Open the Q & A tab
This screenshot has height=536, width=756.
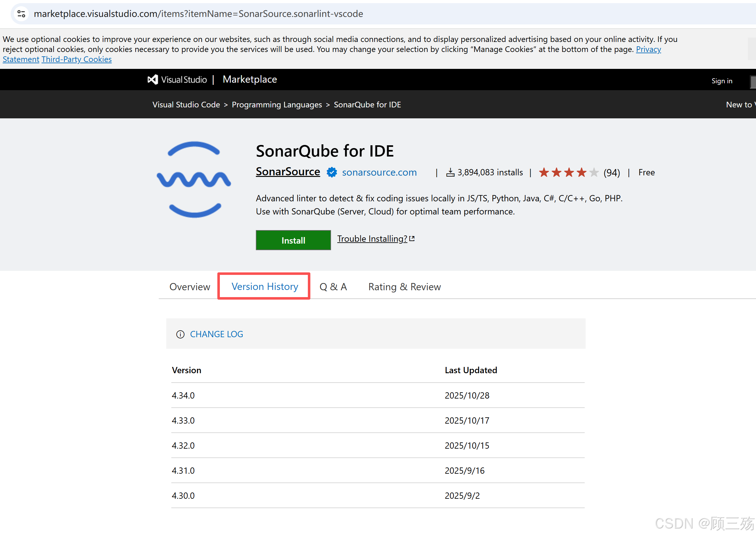point(333,286)
